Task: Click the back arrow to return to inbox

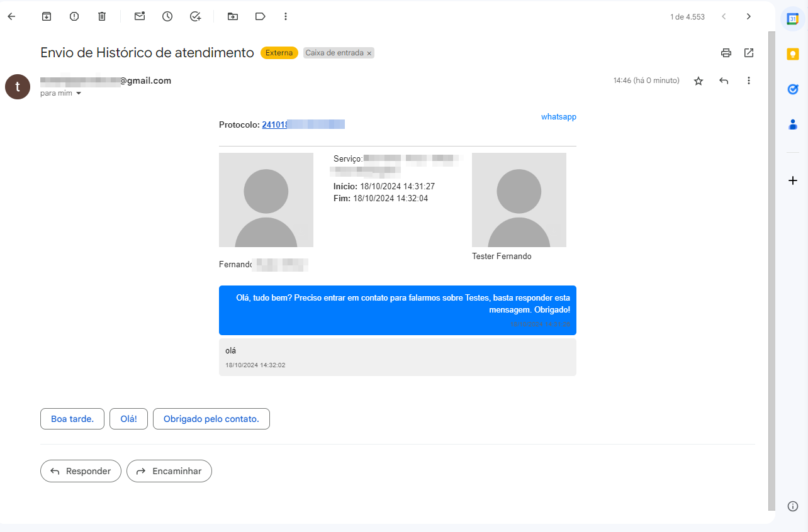Action: (11, 16)
